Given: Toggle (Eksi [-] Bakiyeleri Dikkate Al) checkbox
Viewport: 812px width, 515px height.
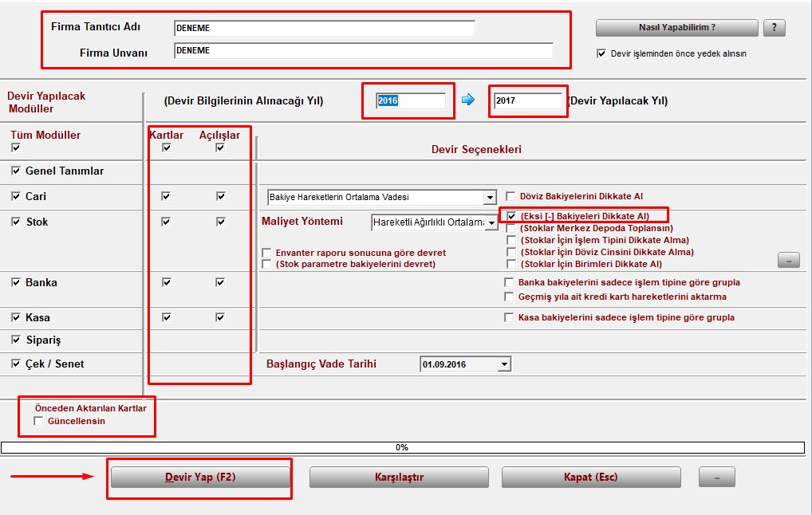Looking at the screenshot, I should pos(511,216).
